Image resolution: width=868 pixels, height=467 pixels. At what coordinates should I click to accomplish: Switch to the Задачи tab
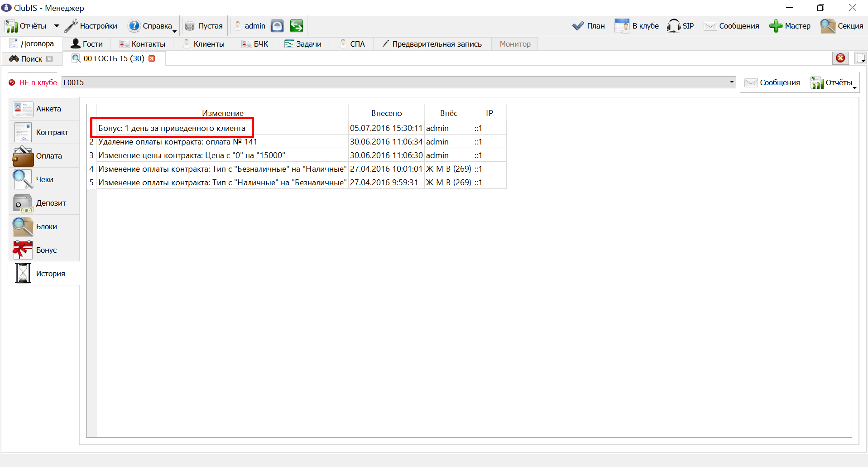(x=303, y=44)
